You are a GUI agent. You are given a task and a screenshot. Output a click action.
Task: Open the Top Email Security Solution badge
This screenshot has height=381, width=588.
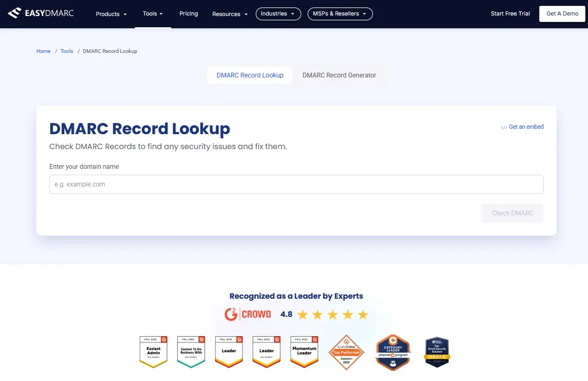437,352
